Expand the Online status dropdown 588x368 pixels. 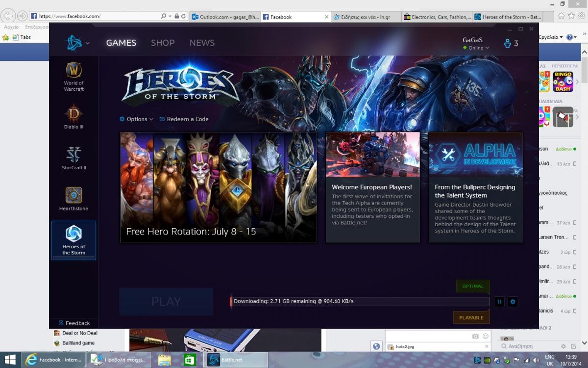click(x=476, y=48)
